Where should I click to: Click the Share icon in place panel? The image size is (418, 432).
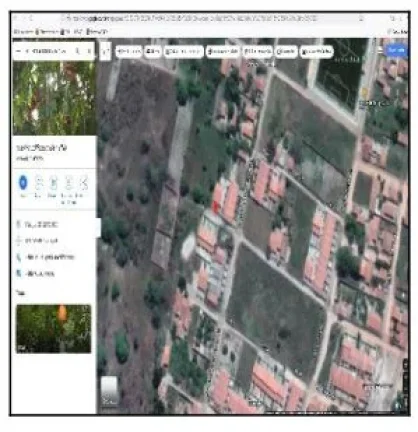coord(83,182)
